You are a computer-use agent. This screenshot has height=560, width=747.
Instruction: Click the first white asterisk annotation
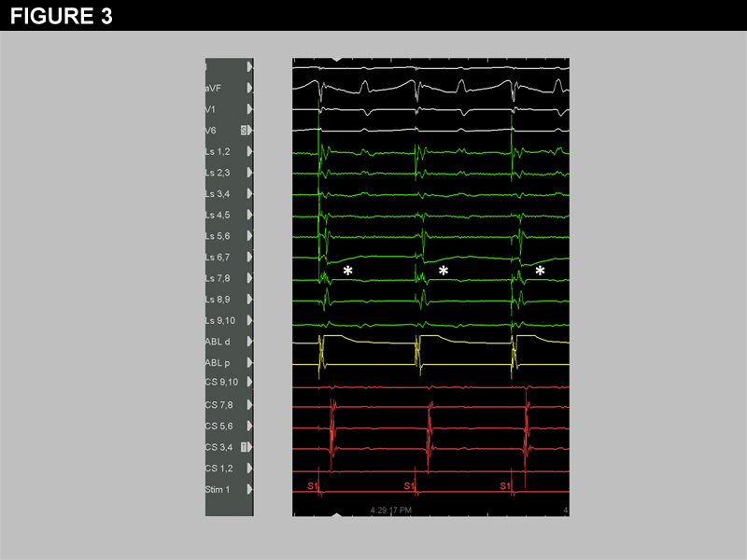point(347,271)
